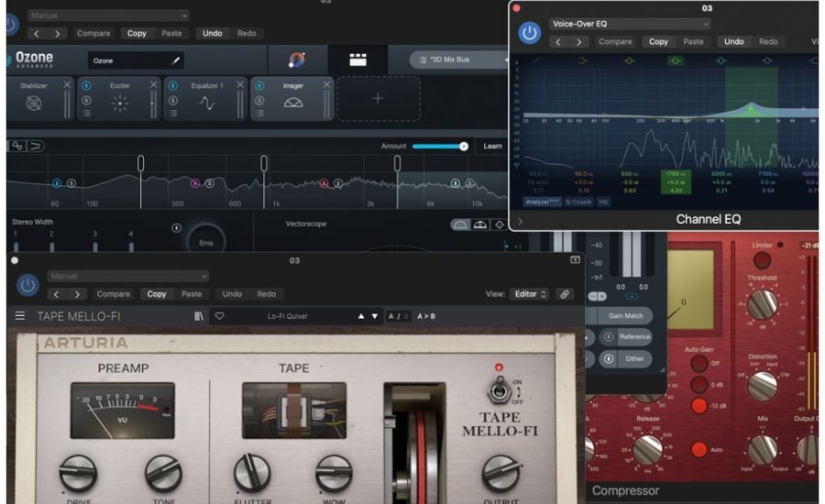The image size is (825, 504).
Task: Click the link icon next to Editor view
Action: (x=566, y=294)
